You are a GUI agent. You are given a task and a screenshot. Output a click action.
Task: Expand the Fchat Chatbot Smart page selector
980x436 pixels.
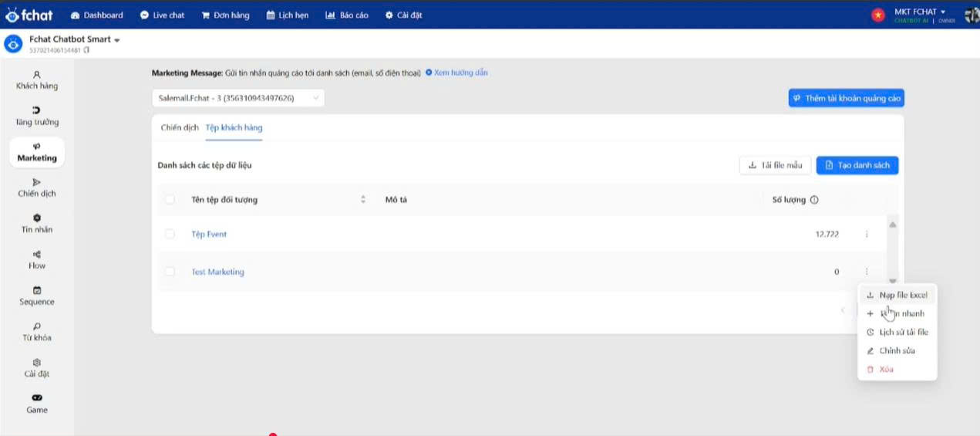[117, 39]
